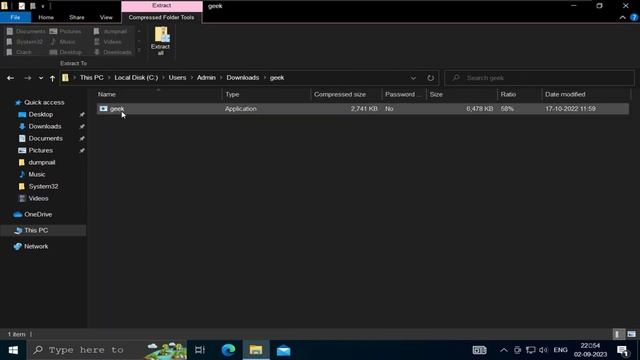Open Desktop in the navigation pane
The width and height of the screenshot is (640, 360).
coord(40,114)
